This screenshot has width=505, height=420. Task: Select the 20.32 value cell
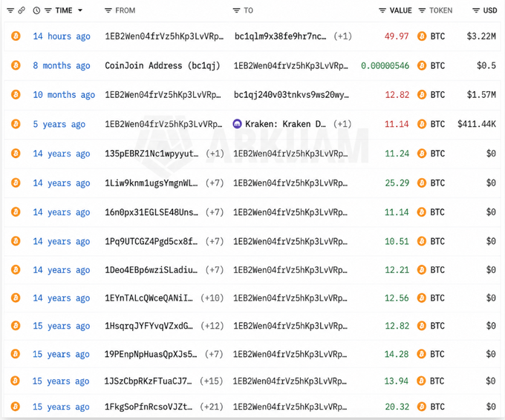(x=397, y=407)
